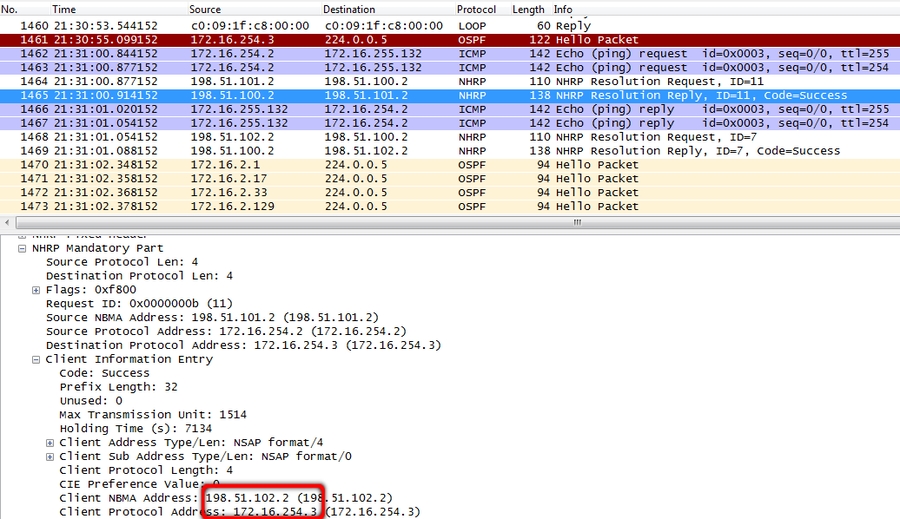Click the packet list horizontal scrollbar
Viewport: 900px width, 519px height.
(450, 223)
